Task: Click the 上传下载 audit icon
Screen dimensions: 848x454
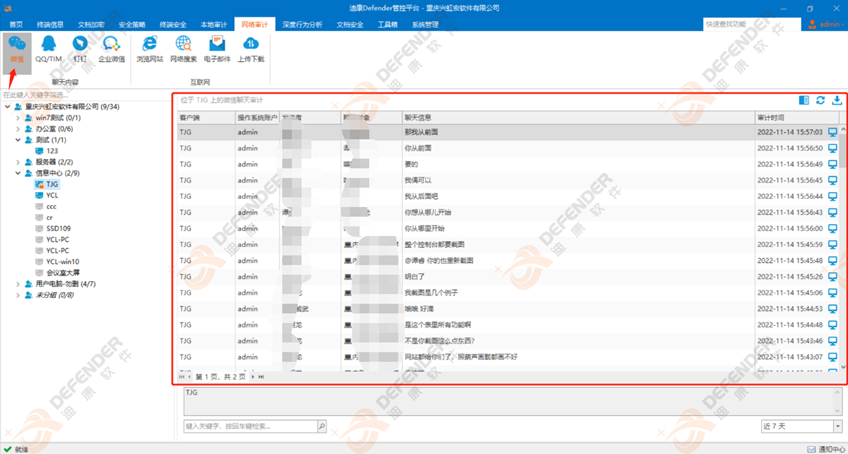Action: [x=251, y=48]
